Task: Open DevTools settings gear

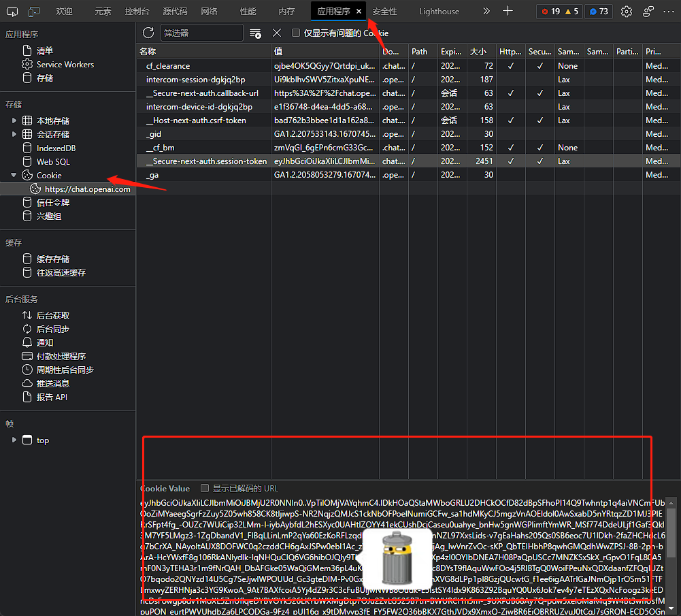Action: [627, 12]
